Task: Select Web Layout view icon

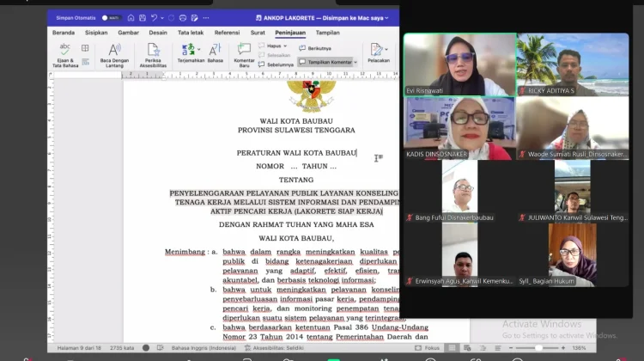Action: (467, 348)
